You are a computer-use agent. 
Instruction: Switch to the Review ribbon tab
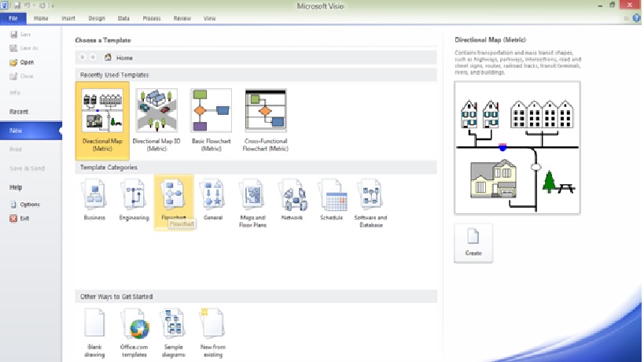pos(182,18)
